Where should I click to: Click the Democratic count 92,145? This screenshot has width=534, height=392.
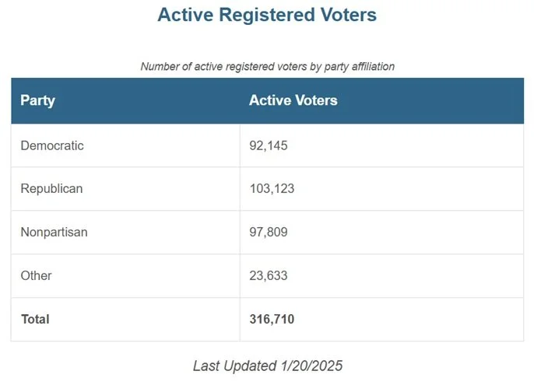click(x=269, y=145)
